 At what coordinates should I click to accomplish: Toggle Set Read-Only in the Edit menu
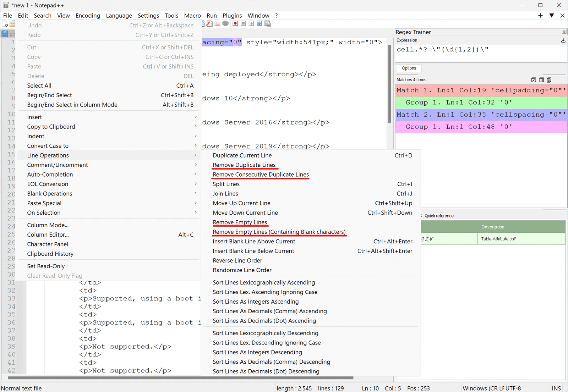46,266
